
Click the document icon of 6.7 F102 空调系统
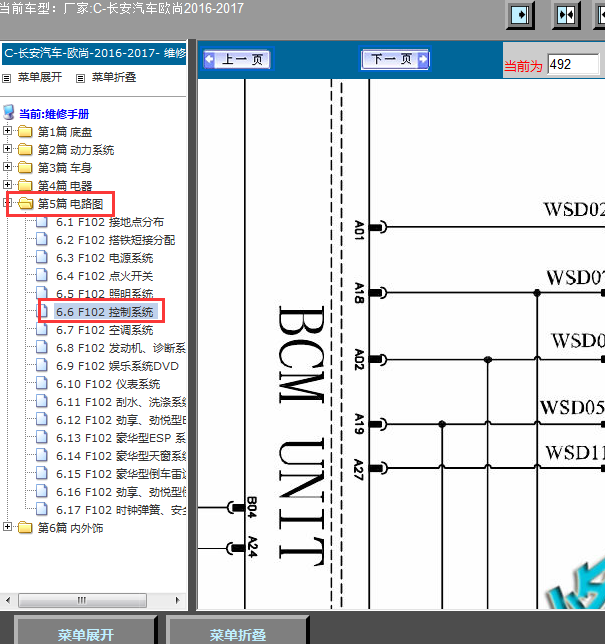point(41,329)
